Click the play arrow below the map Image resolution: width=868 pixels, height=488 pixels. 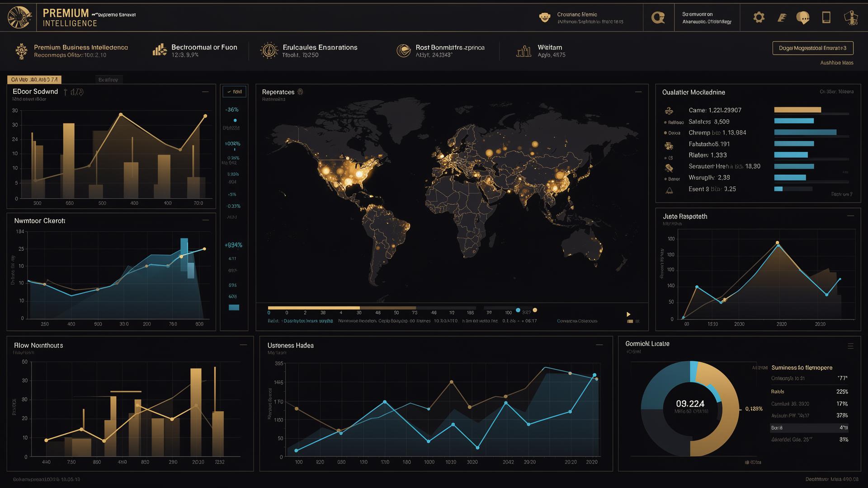click(x=628, y=314)
